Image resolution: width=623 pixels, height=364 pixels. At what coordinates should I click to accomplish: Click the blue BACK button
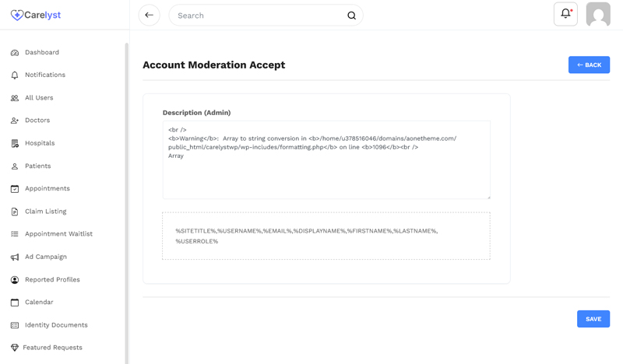point(589,65)
